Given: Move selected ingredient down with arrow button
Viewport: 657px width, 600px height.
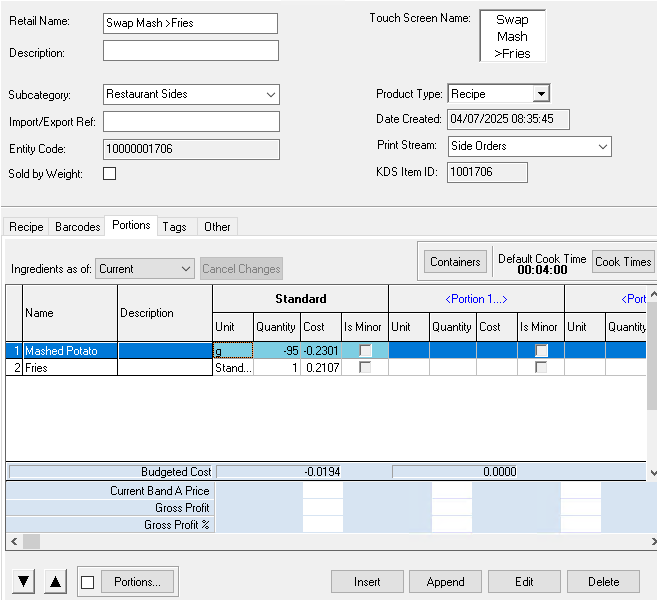Looking at the screenshot, I should click(25, 582).
